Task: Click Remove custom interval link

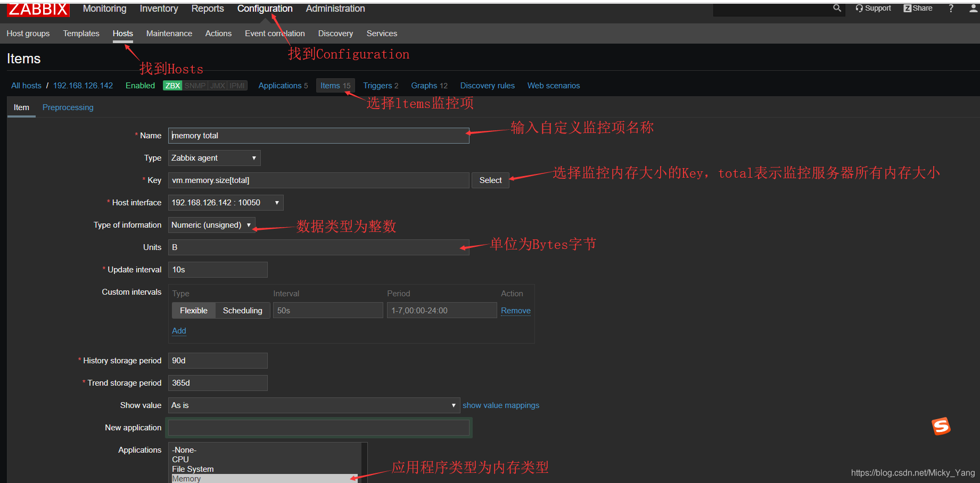Action: pyautogui.click(x=516, y=311)
